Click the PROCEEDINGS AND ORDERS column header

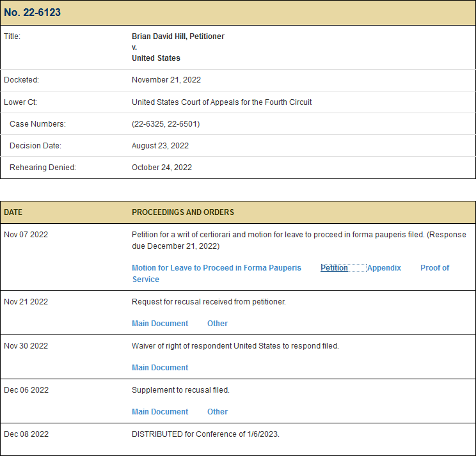coord(183,212)
